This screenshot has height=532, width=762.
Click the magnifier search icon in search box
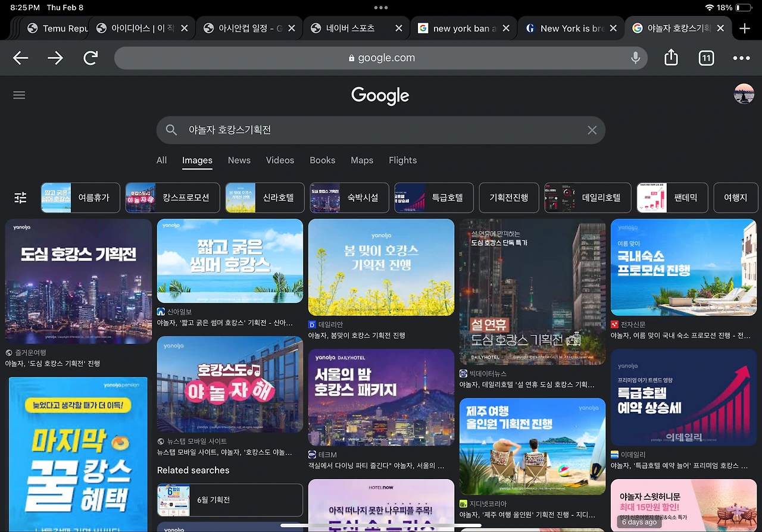click(171, 130)
